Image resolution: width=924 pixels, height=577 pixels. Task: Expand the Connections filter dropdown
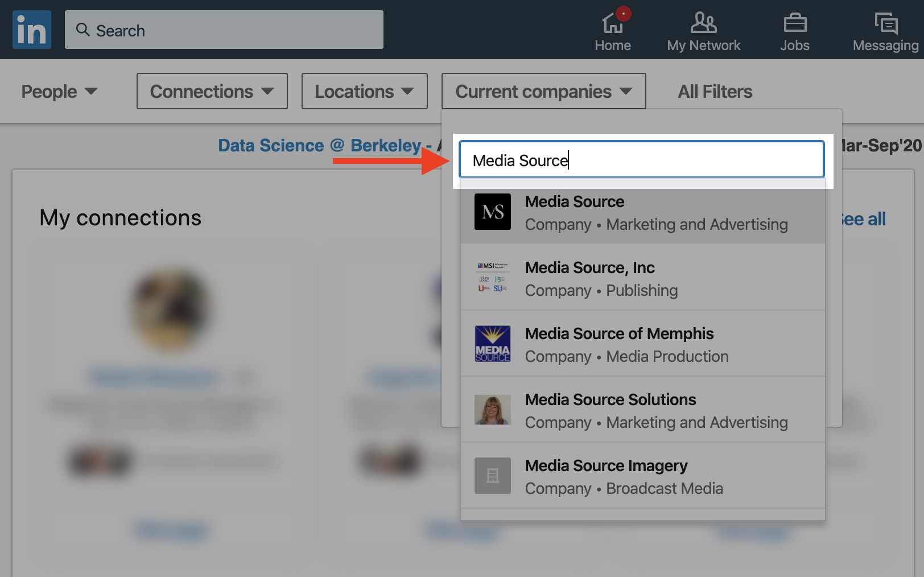(212, 92)
